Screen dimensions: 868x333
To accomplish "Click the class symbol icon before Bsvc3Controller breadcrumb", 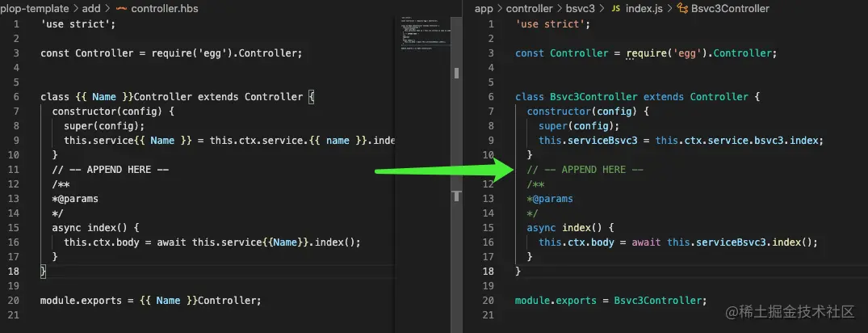I will tap(682, 9).
